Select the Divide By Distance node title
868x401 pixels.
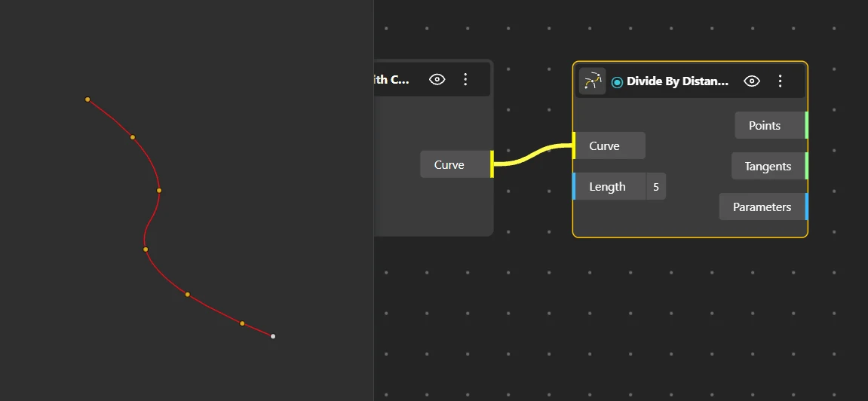[677, 82]
